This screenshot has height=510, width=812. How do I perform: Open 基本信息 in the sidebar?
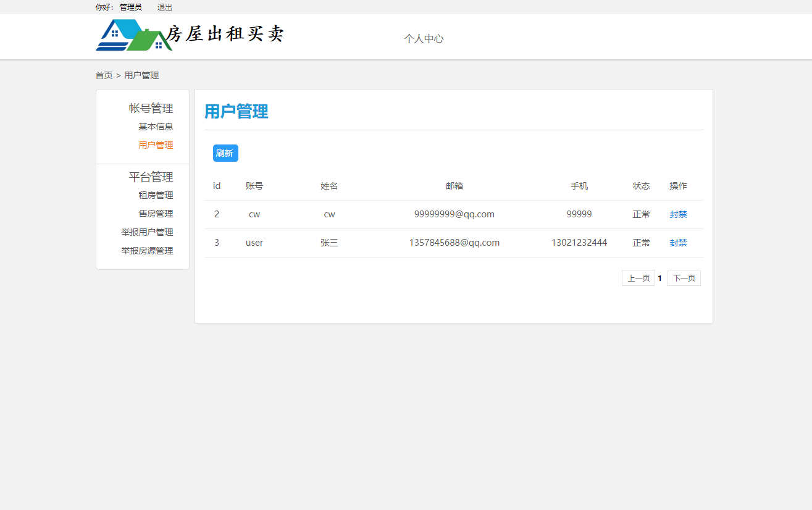click(x=156, y=127)
